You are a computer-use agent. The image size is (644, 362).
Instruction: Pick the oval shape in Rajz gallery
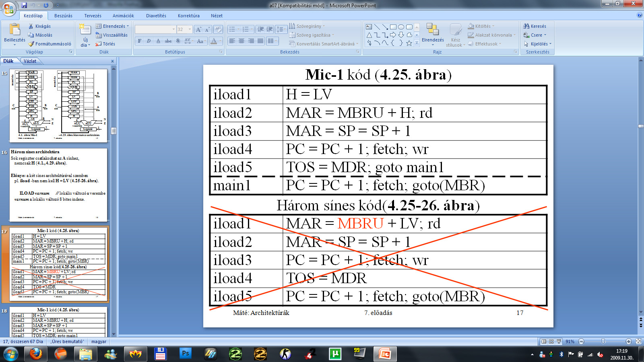(x=401, y=27)
